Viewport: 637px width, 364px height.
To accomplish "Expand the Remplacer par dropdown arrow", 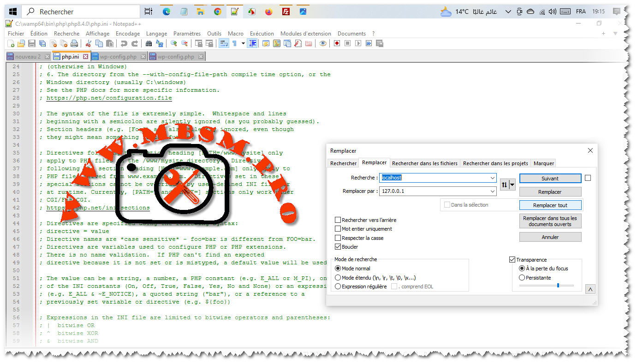I will (493, 191).
